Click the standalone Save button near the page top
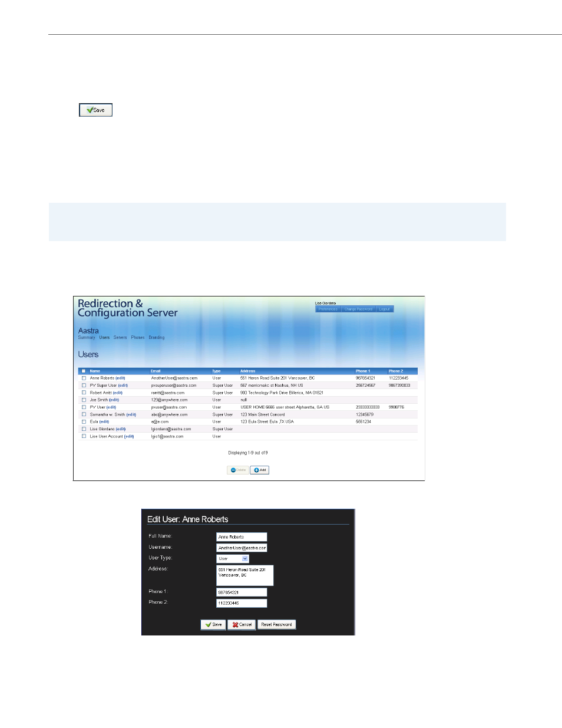 [95, 110]
